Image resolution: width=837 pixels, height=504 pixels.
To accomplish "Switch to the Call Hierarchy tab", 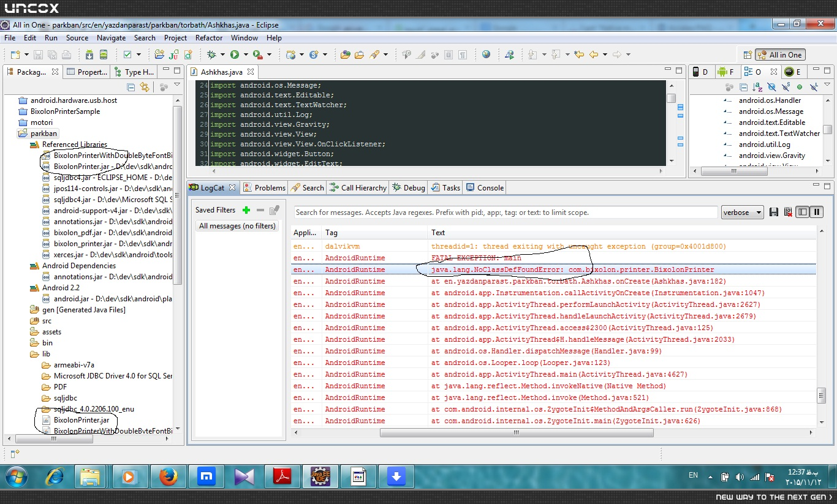I will pyautogui.click(x=358, y=187).
